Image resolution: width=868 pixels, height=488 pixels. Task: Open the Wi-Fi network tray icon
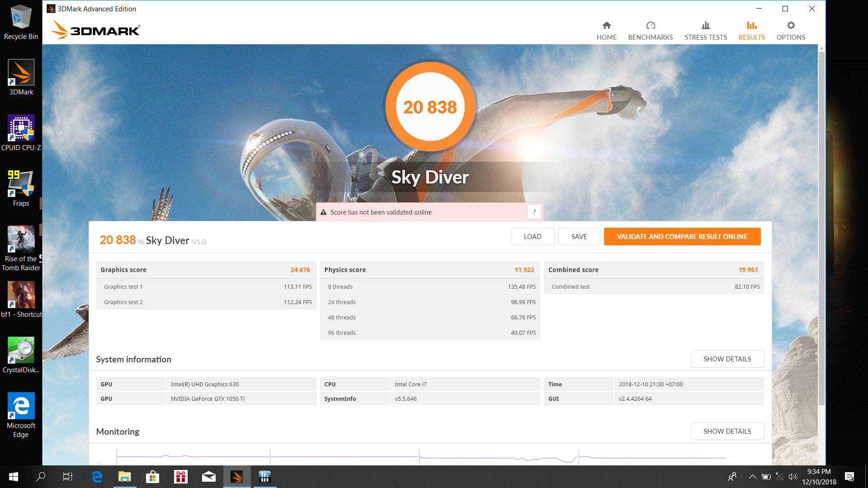pyautogui.click(x=779, y=477)
